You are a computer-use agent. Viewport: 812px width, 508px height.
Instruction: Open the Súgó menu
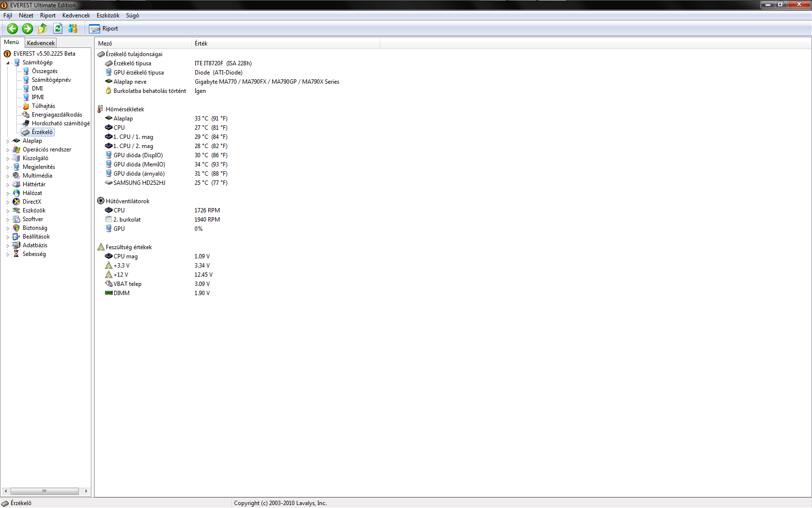coord(132,15)
